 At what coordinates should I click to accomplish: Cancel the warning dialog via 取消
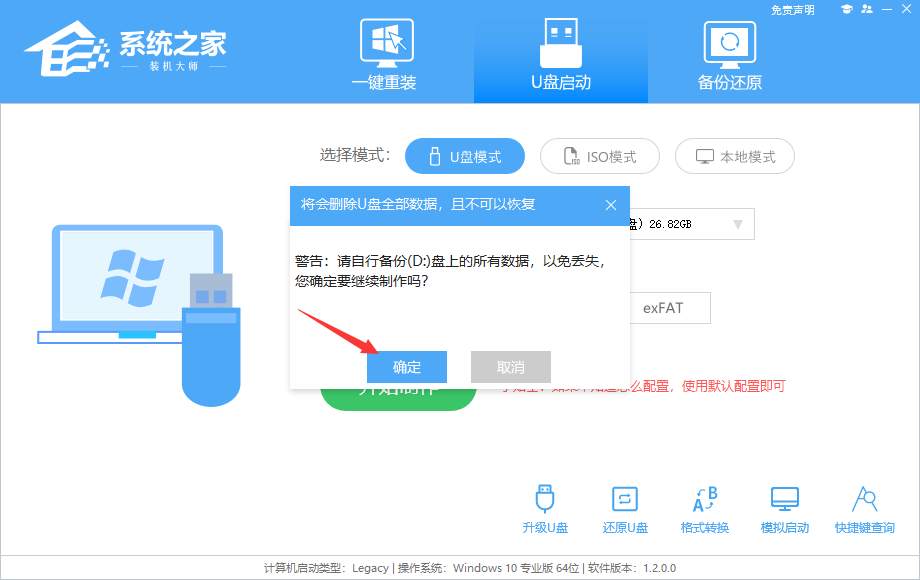[x=510, y=367]
